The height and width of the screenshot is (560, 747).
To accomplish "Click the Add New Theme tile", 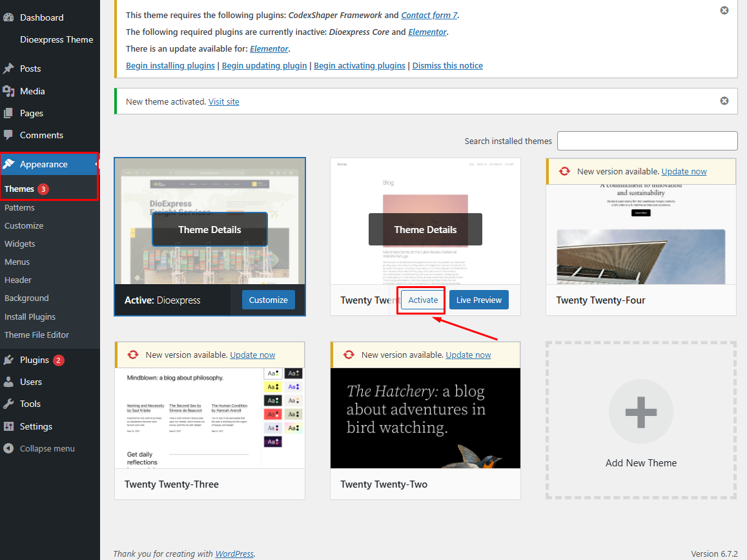I will click(x=640, y=420).
